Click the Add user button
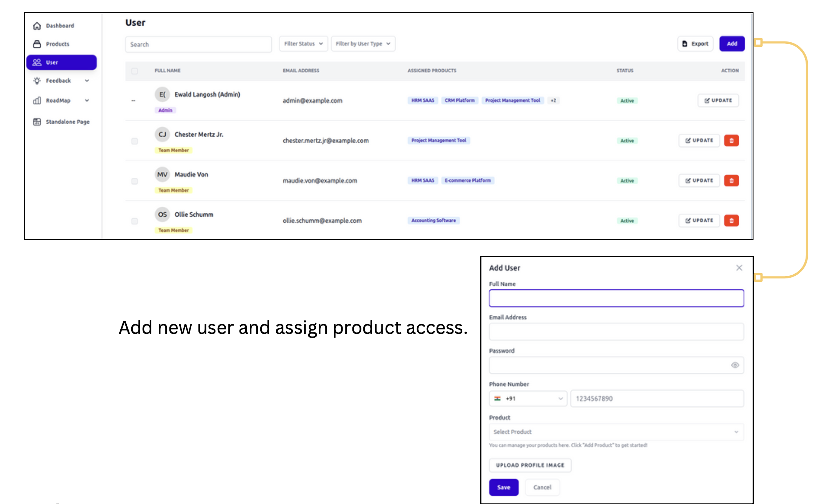The height and width of the screenshot is (504, 815). pos(732,44)
